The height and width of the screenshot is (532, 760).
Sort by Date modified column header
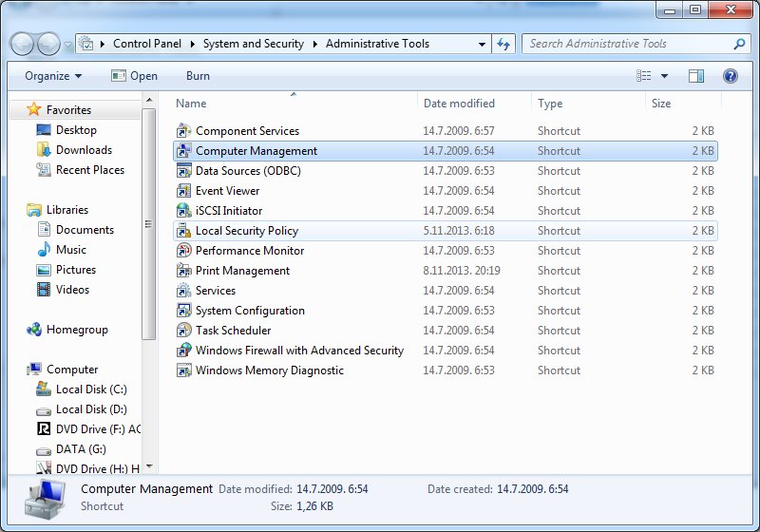[x=459, y=104]
